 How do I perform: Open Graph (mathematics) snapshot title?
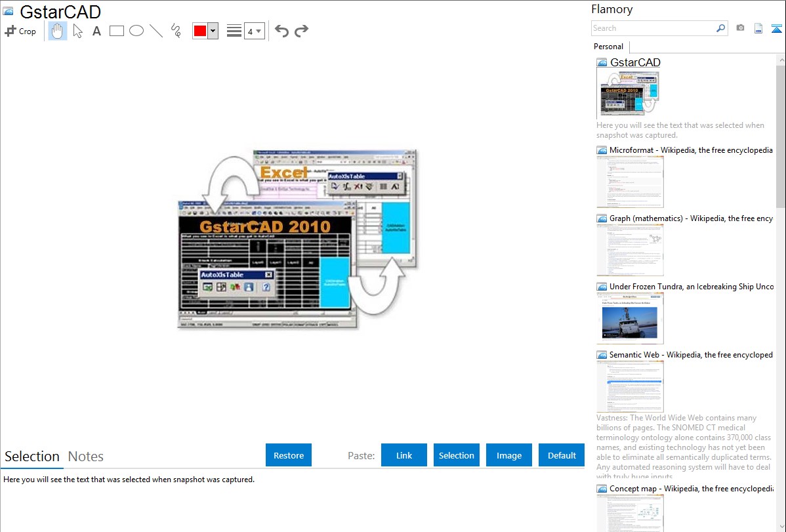pos(691,218)
